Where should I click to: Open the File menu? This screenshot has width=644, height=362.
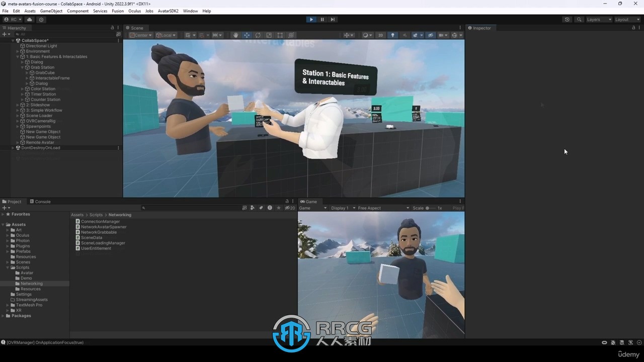click(5, 11)
